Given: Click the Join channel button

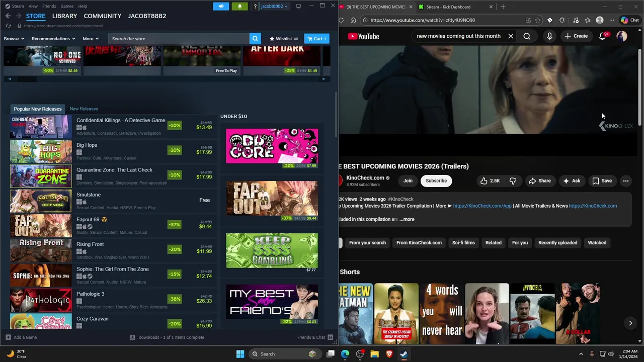Looking at the screenshot, I should 408,181.
